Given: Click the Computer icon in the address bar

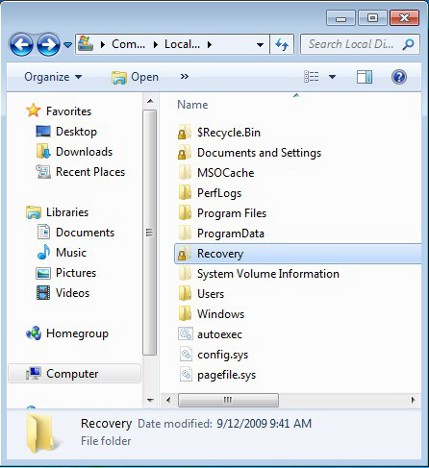Looking at the screenshot, I should (x=86, y=44).
